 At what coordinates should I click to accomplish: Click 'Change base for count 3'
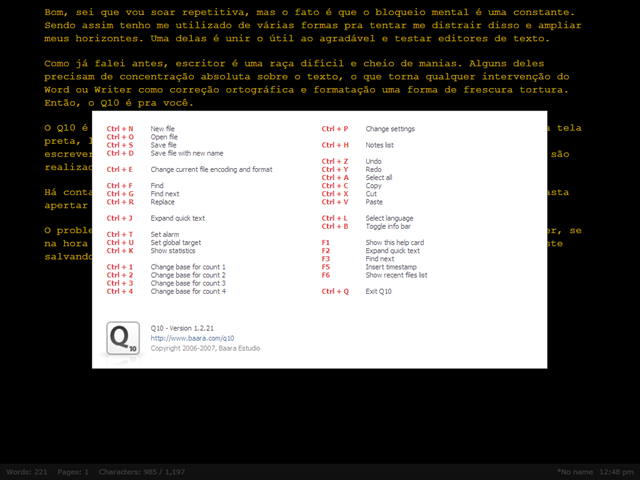pos(188,283)
